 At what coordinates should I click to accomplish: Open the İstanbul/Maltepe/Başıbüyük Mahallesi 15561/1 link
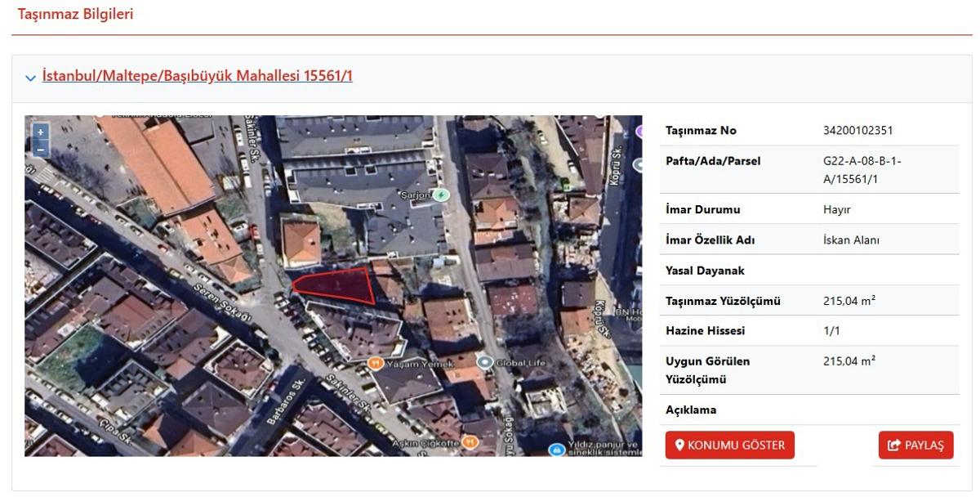click(197, 76)
